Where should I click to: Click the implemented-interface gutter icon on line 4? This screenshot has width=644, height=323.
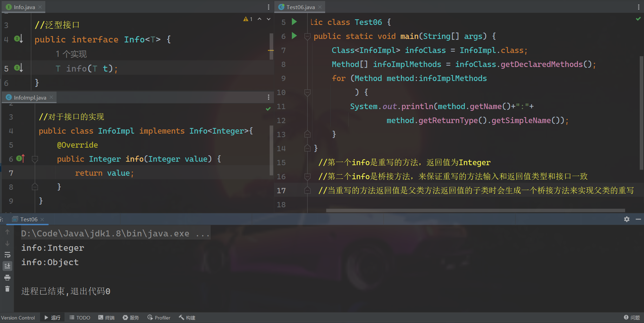[18, 39]
